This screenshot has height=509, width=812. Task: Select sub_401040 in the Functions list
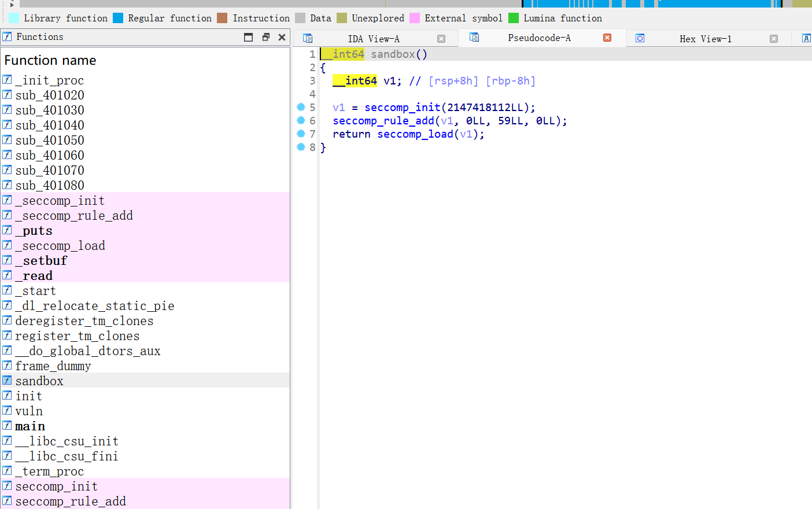145,125
